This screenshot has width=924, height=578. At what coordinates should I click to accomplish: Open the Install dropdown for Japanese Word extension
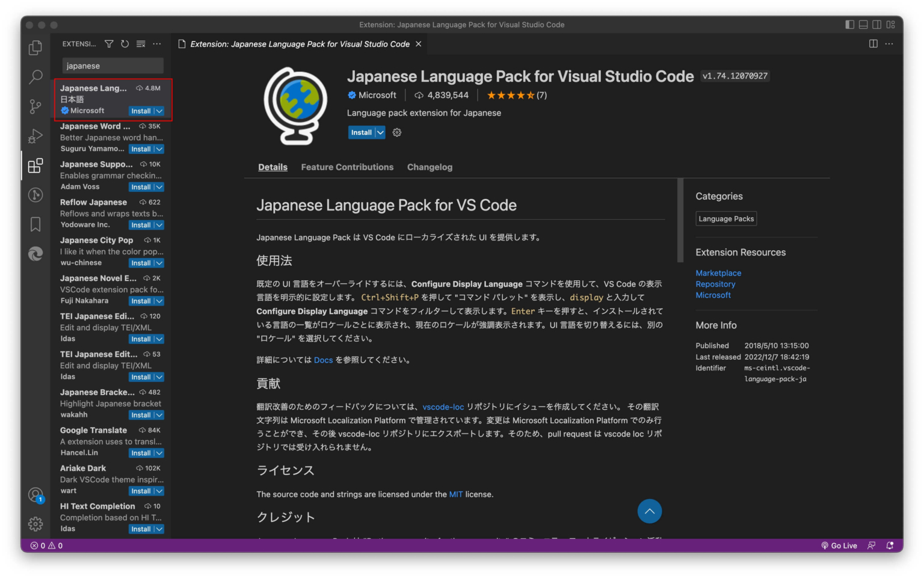[158, 149]
